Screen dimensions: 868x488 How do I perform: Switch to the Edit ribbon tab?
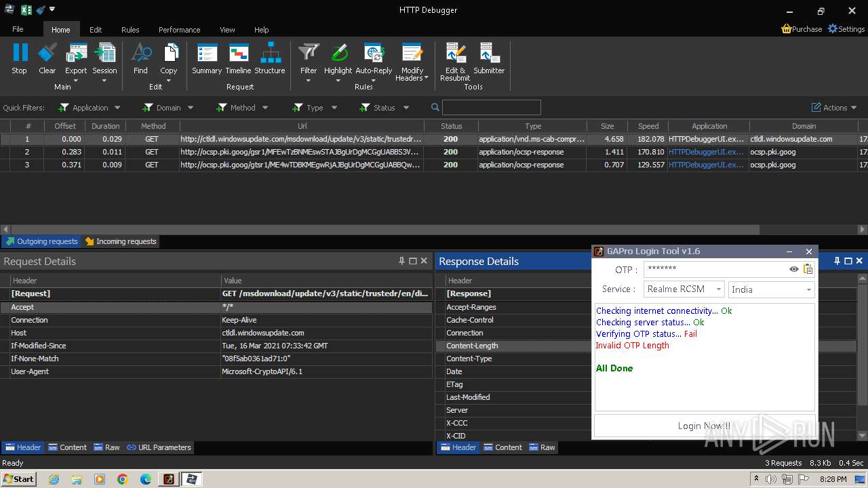96,29
